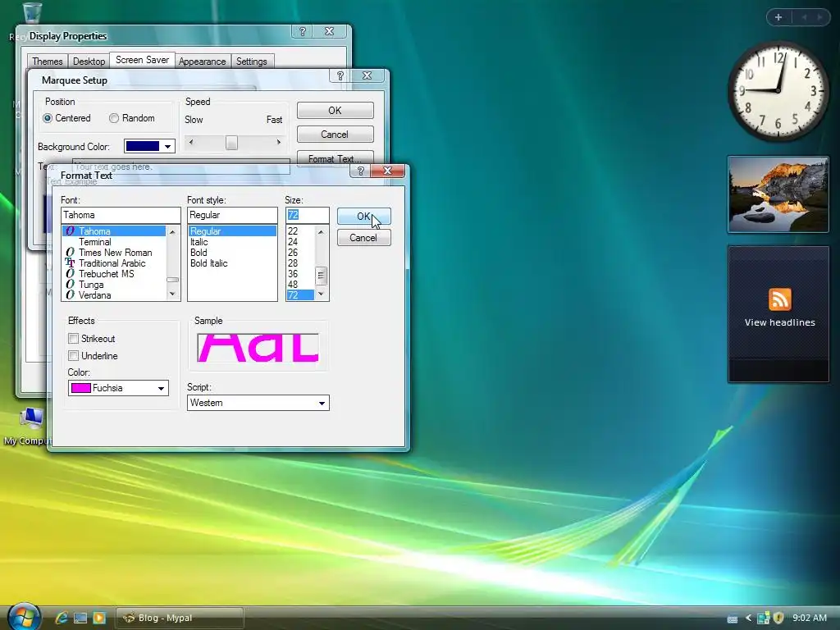Image resolution: width=840 pixels, height=630 pixels.
Task: Select the Centered position radio button
Action: [x=48, y=118]
